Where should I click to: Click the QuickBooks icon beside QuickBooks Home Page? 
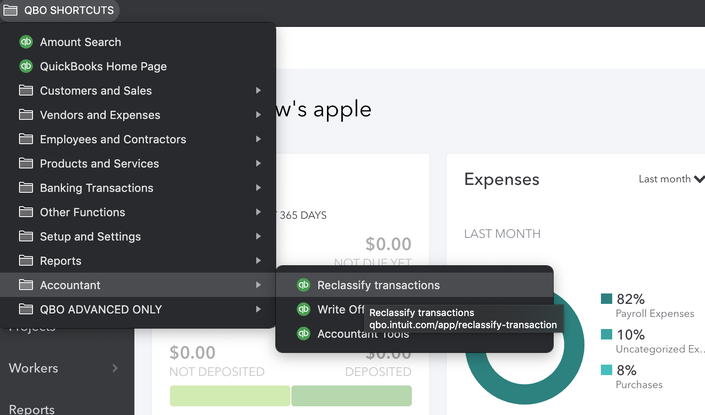click(26, 66)
